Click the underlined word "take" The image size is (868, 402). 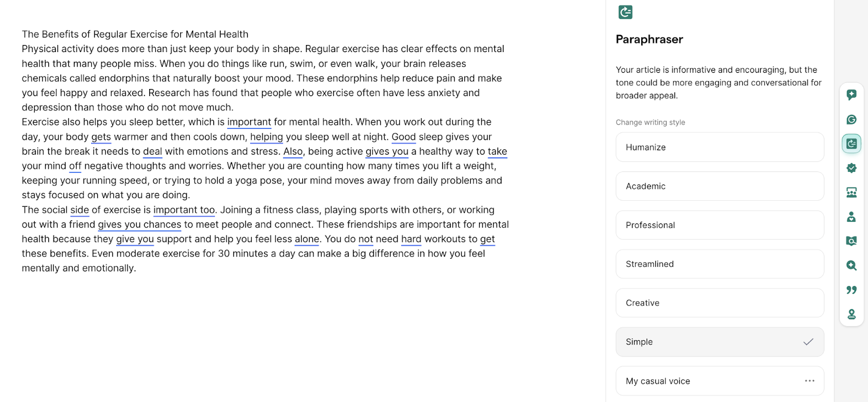pos(497,151)
